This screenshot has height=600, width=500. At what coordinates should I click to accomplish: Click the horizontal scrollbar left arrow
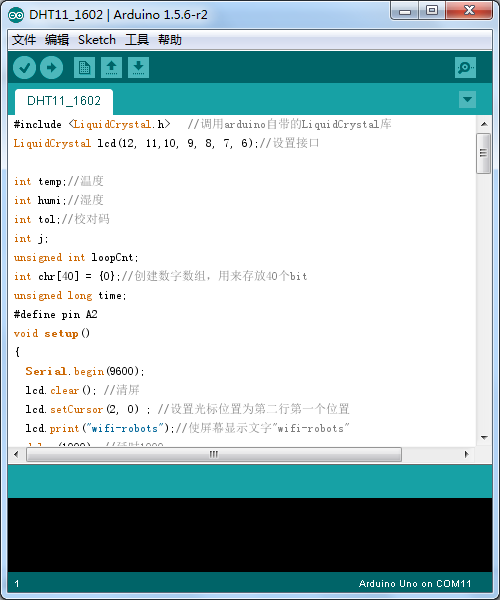(x=16, y=455)
